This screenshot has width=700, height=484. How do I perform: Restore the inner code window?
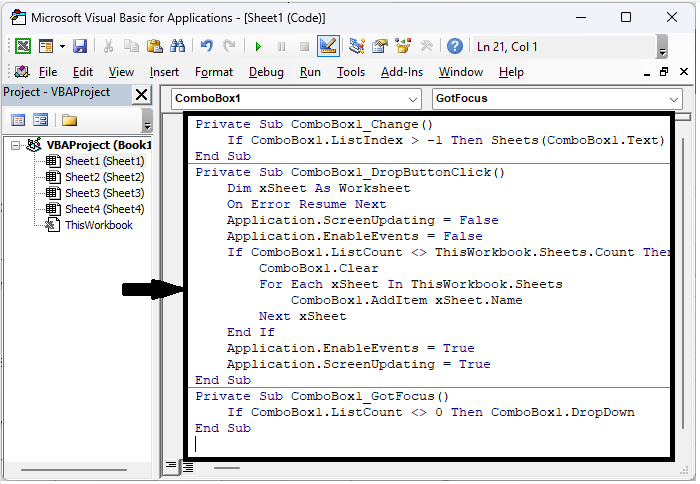tap(664, 72)
